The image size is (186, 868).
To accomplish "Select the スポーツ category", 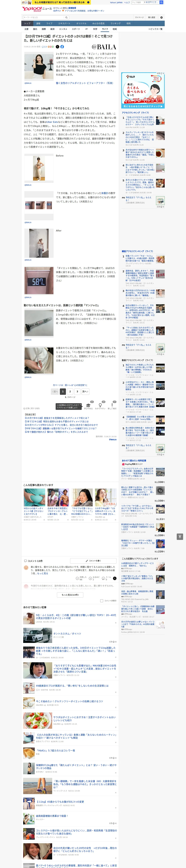I will [x=76, y=29].
